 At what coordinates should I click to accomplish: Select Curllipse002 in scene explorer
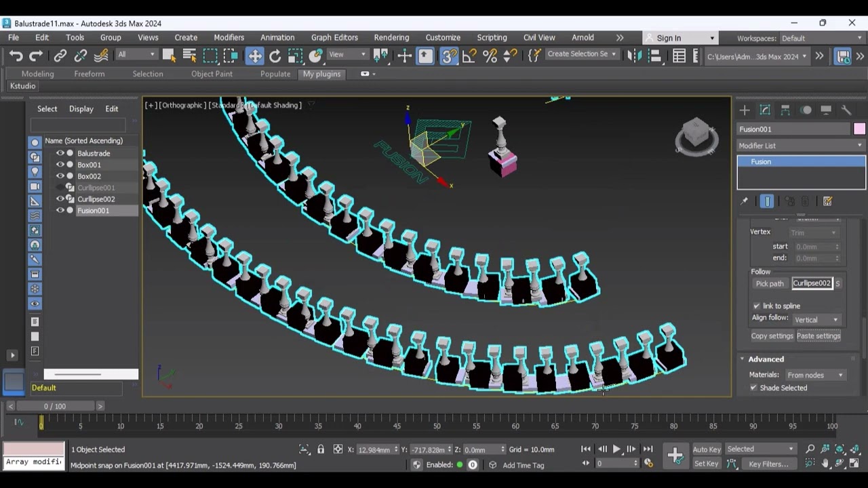tap(96, 199)
